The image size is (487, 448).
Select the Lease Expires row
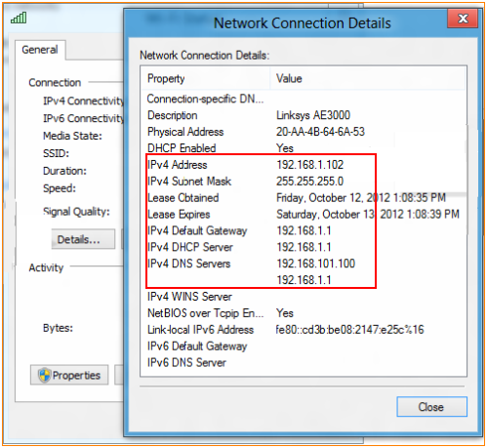click(304, 214)
